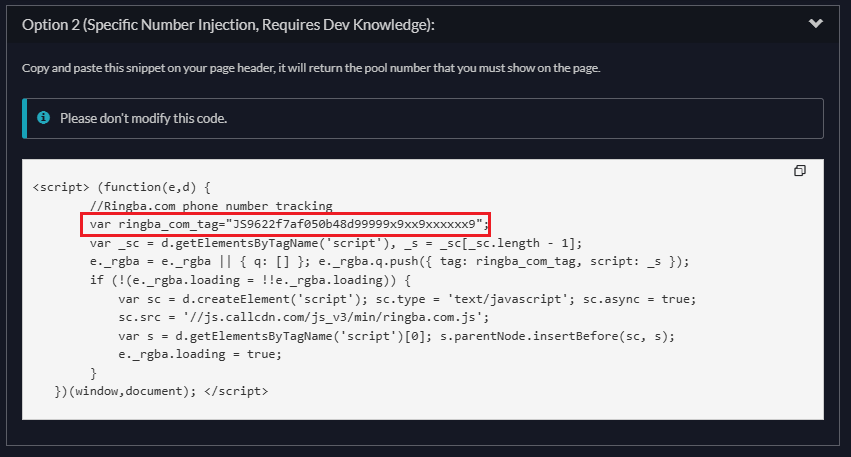Click the 'sc.src = //js.callcdn.com' line
The image size is (851, 457).
point(304,317)
